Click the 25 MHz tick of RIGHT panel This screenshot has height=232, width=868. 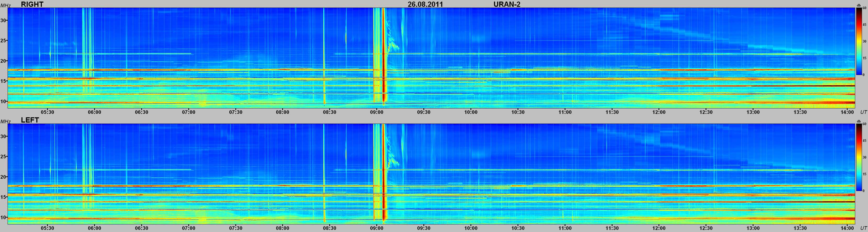(x=3, y=41)
